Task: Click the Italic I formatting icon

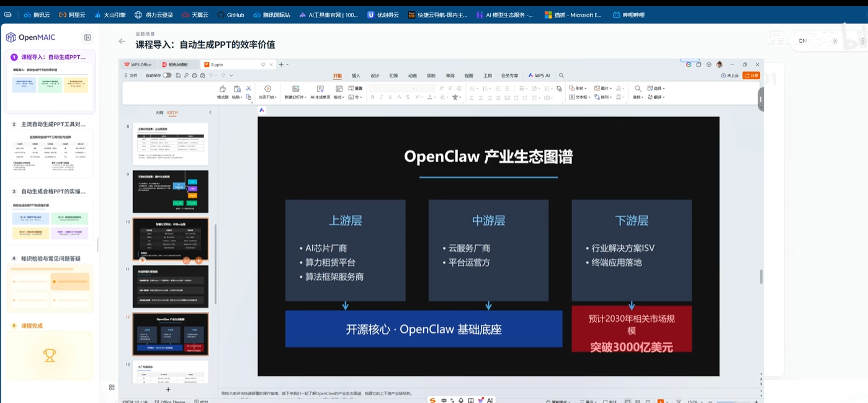Action: point(381,97)
